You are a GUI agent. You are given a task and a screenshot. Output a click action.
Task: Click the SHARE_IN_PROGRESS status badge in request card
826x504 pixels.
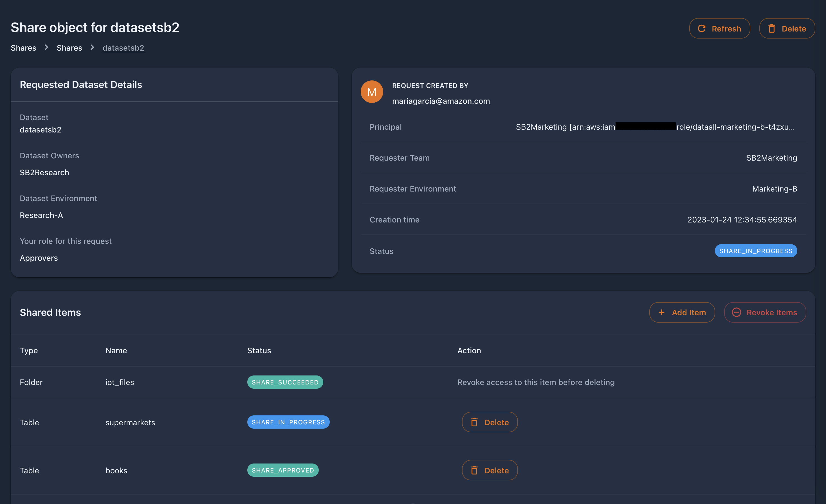pyautogui.click(x=756, y=251)
